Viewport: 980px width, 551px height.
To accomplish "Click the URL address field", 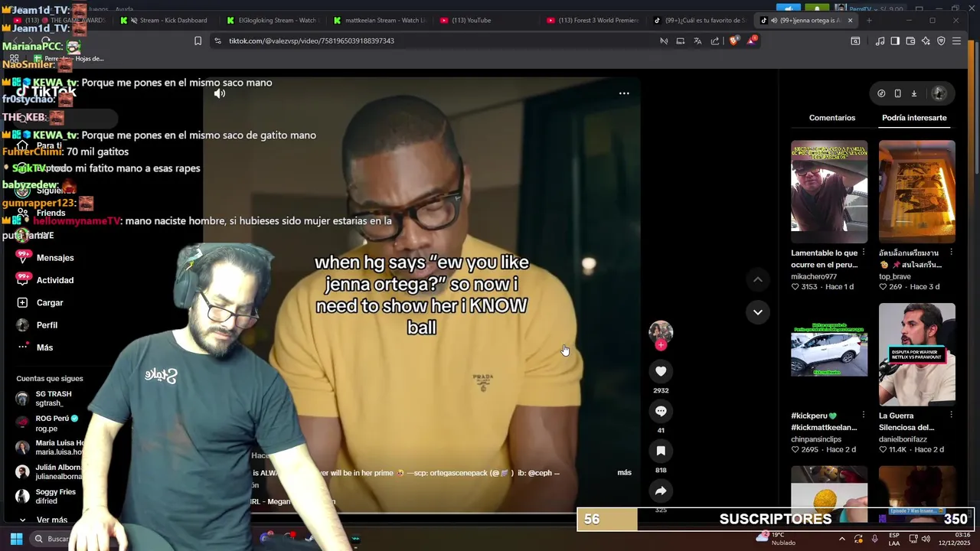I will pos(436,41).
